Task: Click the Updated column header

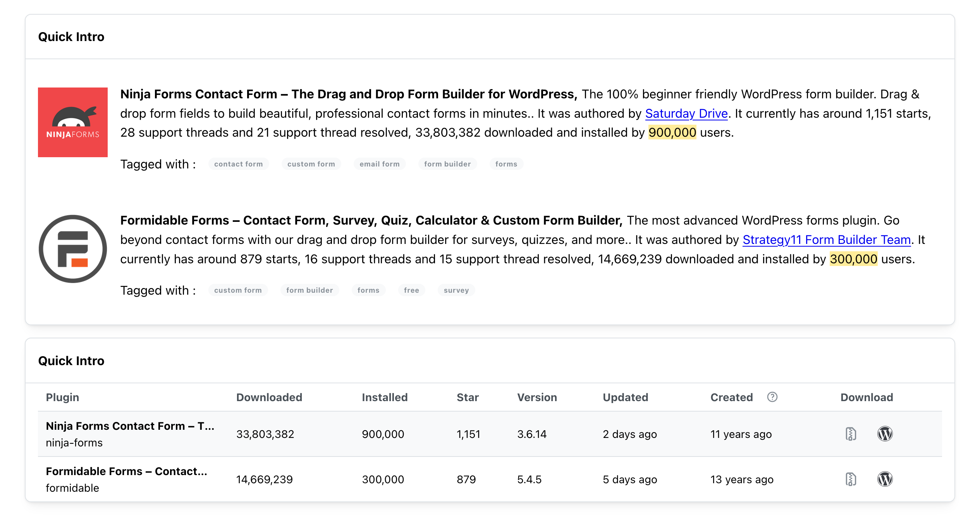Action: pos(625,397)
